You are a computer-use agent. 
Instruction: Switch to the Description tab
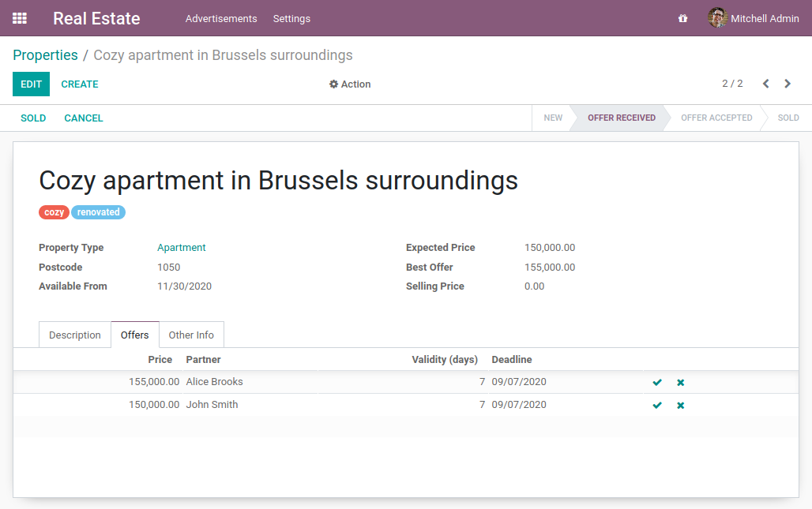[75, 335]
